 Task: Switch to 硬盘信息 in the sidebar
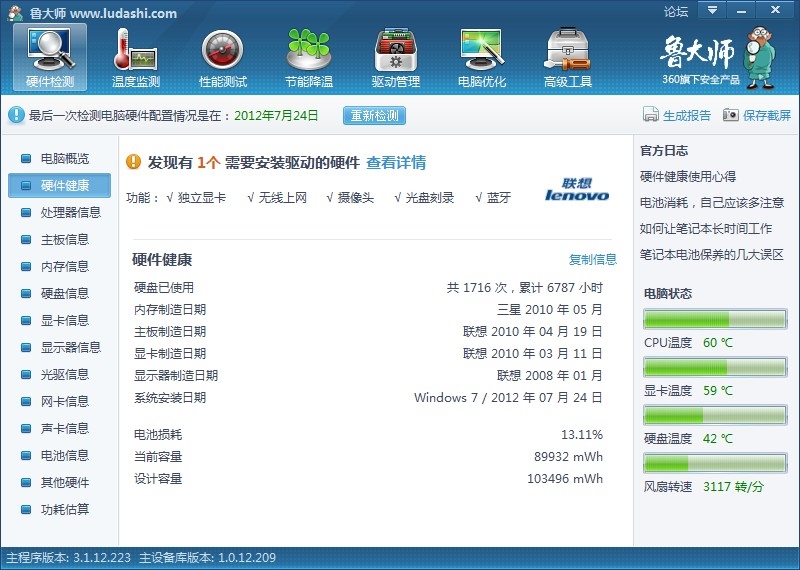64,293
